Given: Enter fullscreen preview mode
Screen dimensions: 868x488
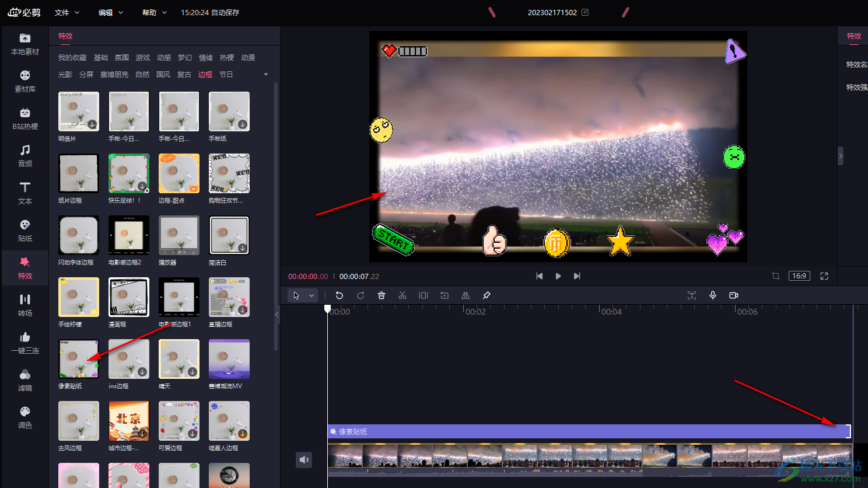Looking at the screenshot, I should [x=824, y=276].
